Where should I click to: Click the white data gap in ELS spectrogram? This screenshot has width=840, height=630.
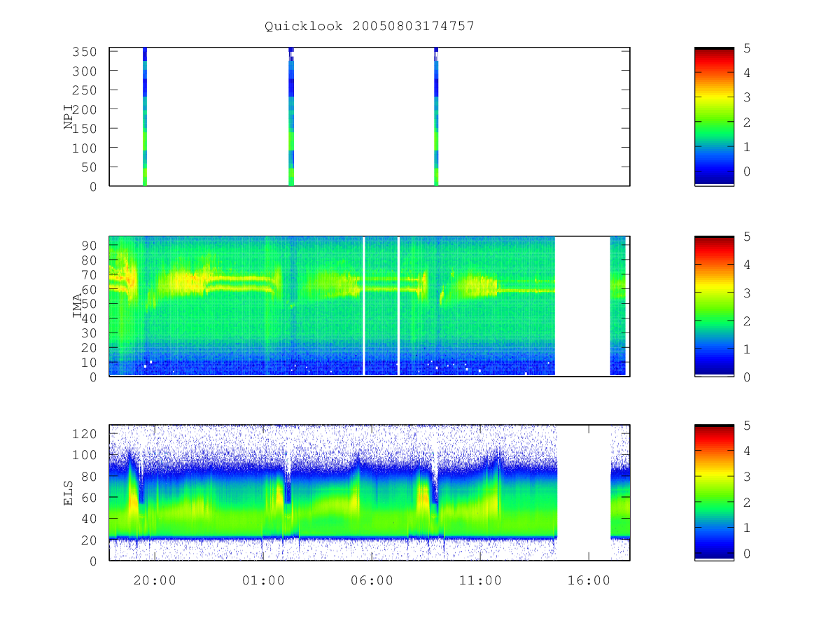tap(584, 493)
